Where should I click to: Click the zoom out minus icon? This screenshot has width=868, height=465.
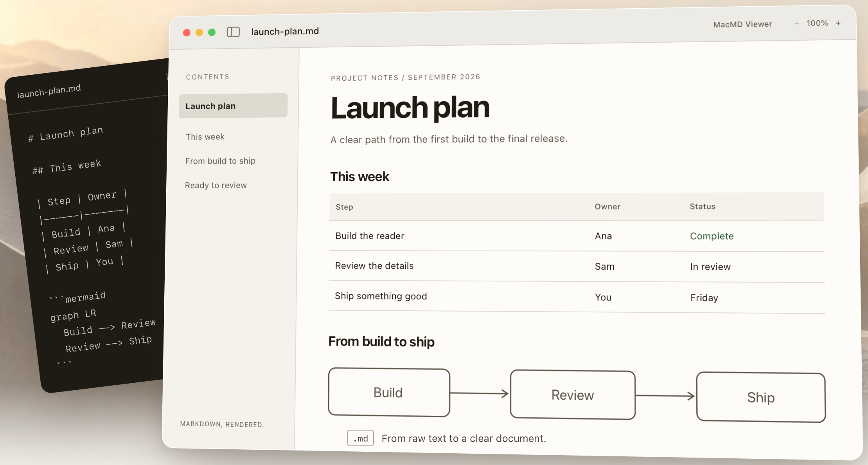coord(796,24)
